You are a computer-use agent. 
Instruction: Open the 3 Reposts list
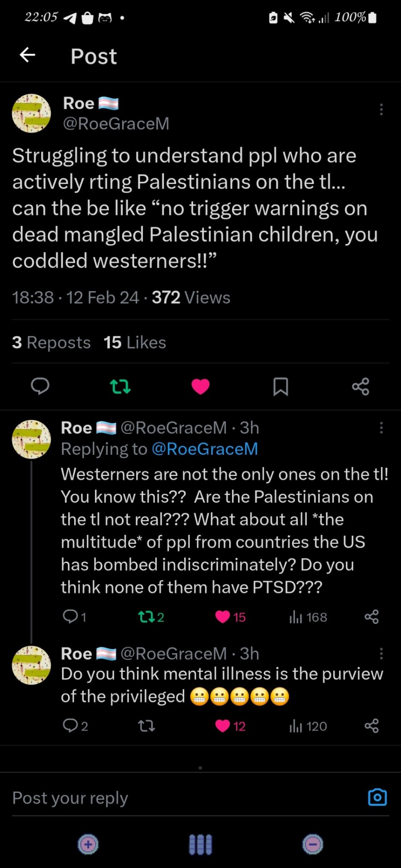point(51,343)
